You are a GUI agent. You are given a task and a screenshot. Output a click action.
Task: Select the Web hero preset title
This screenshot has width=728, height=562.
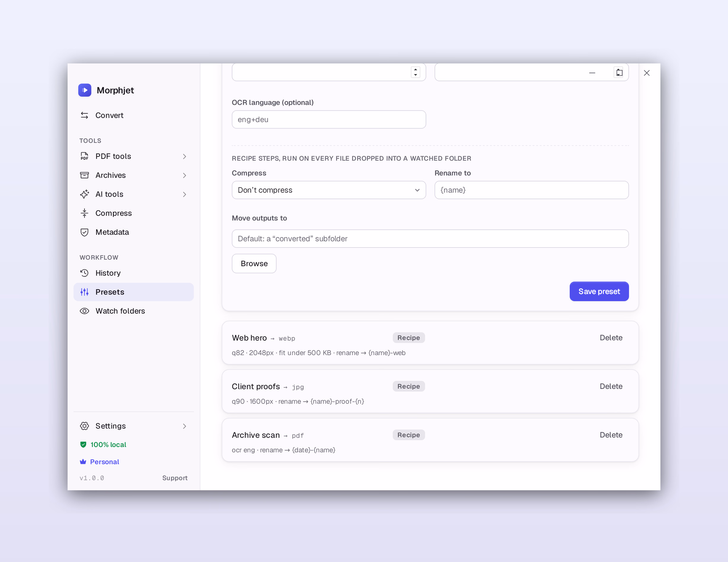pos(249,338)
